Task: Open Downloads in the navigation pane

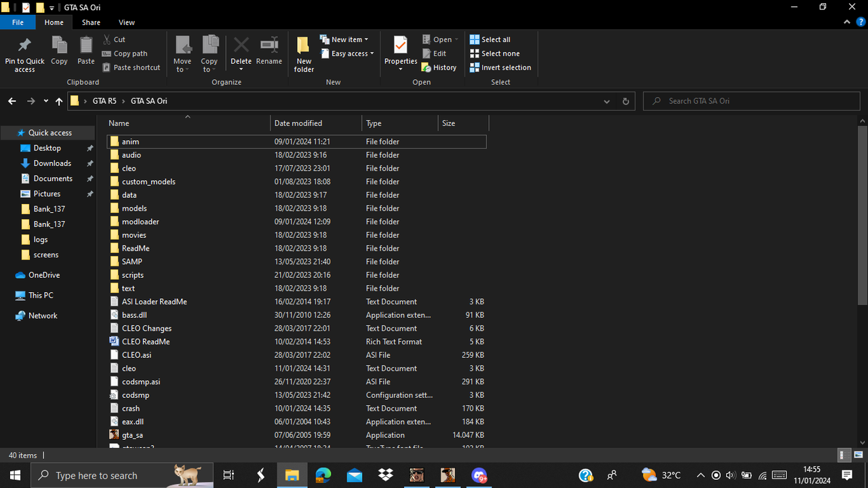Action: [x=52, y=163]
